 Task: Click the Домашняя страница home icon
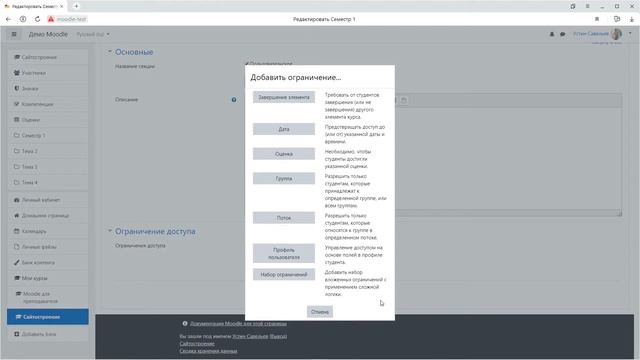click(17, 216)
